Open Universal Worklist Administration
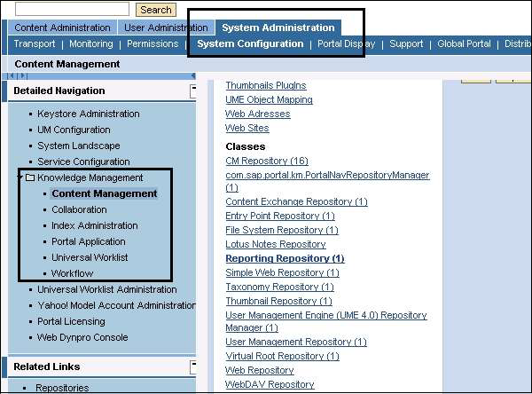The width and height of the screenshot is (532, 394). [107, 289]
